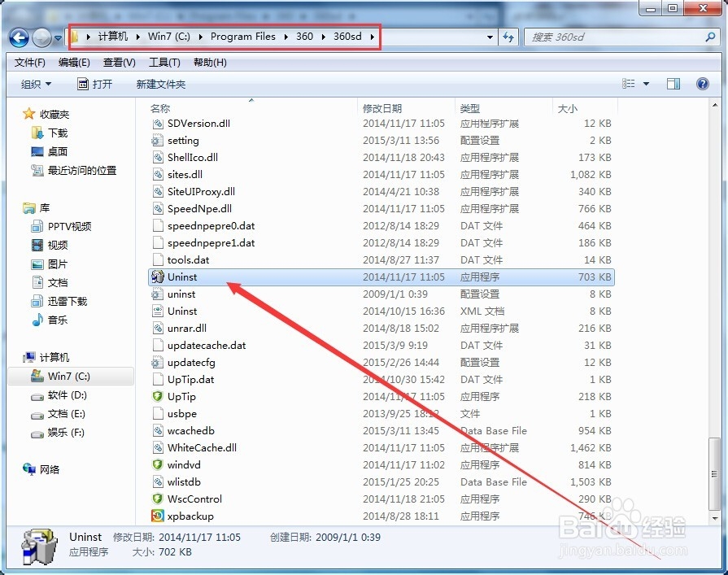Select 文档 (E:) drive
This screenshot has height=575, width=728.
58,413
